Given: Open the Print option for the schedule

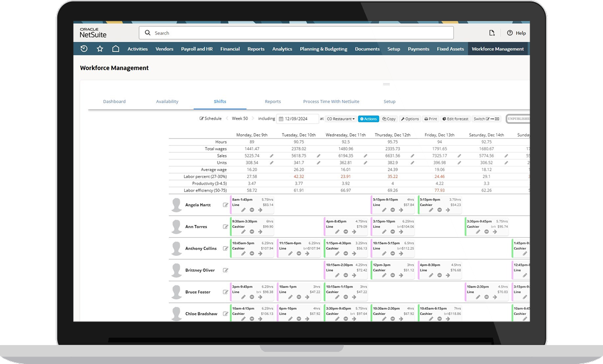Looking at the screenshot, I should coord(430,119).
